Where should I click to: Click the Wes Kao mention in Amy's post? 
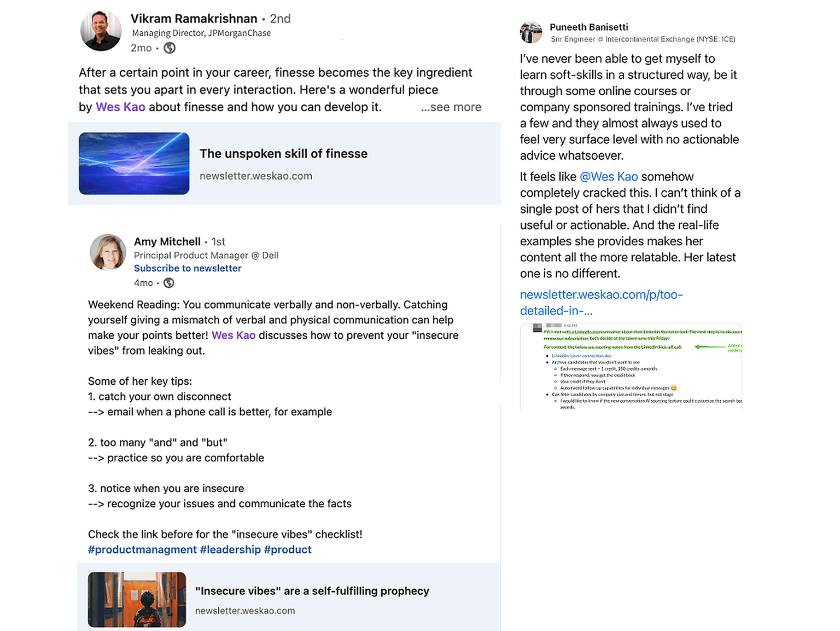click(234, 335)
